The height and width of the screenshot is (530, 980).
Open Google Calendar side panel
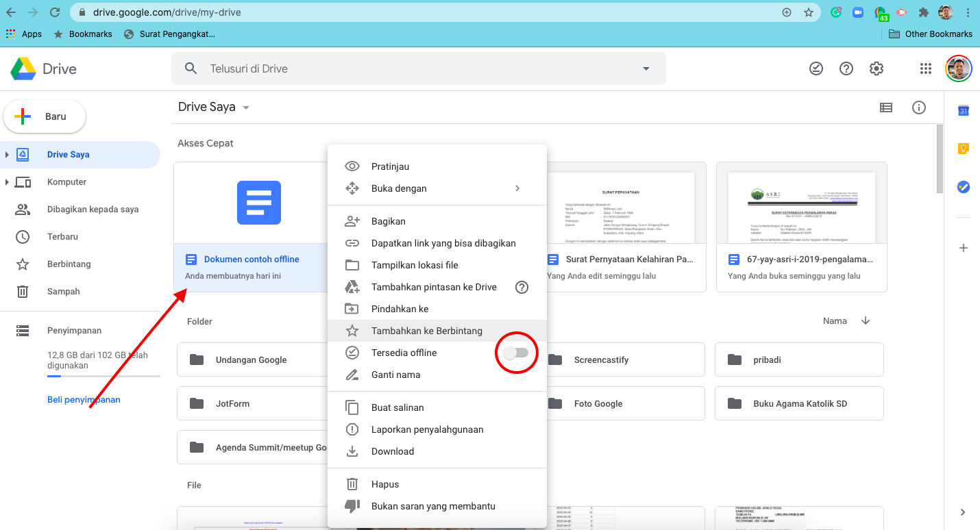963,111
